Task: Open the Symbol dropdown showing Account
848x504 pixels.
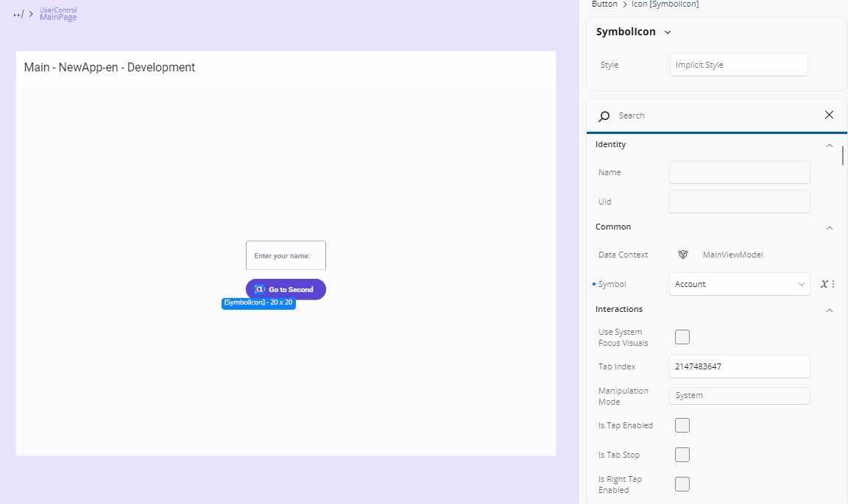Action: tap(739, 284)
